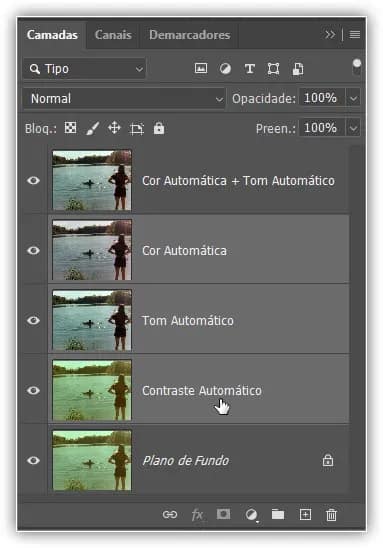Image resolution: width=383 pixels, height=548 pixels.
Task: Expand collapsed panels double-arrow icon
Action: coord(330,35)
